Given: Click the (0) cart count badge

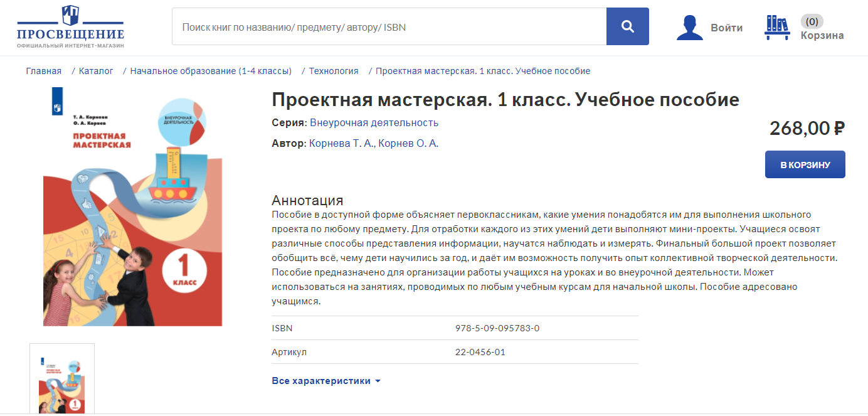Looking at the screenshot, I should 812,21.
